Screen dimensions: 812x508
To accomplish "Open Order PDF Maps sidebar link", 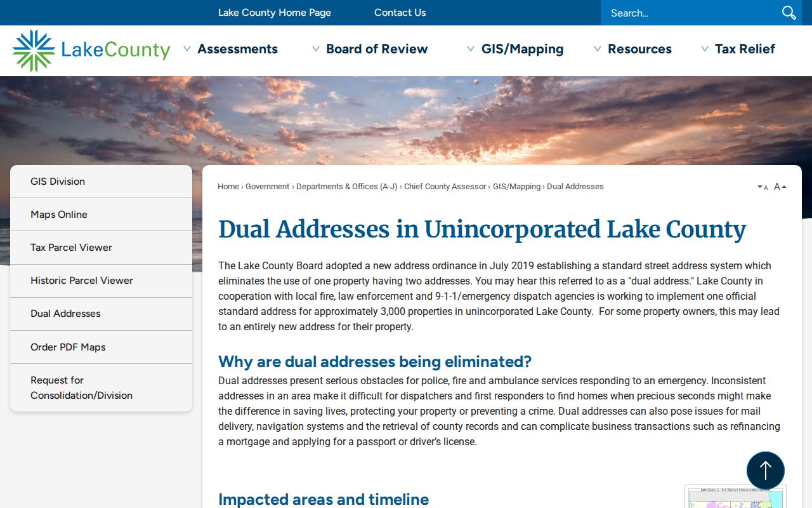I will tap(101, 347).
